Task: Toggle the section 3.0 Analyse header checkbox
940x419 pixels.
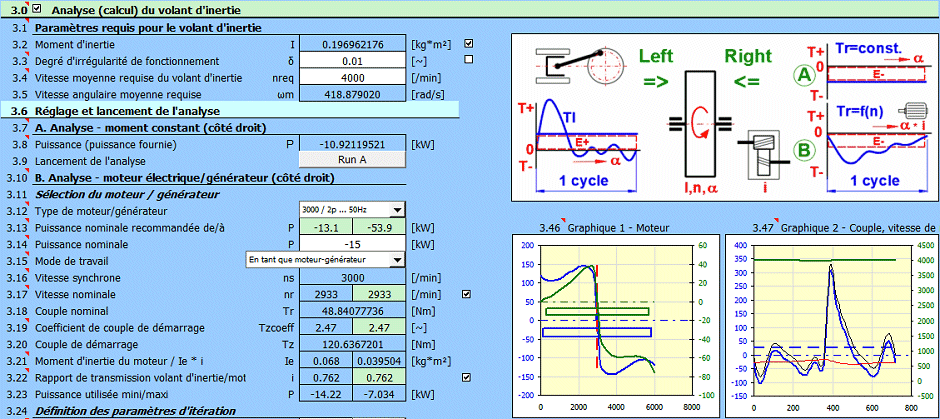Action: (x=38, y=9)
